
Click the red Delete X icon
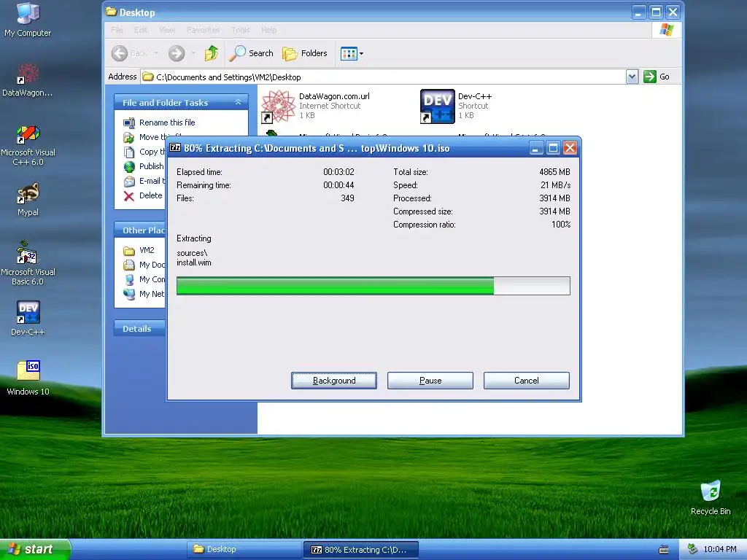click(129, 196)
